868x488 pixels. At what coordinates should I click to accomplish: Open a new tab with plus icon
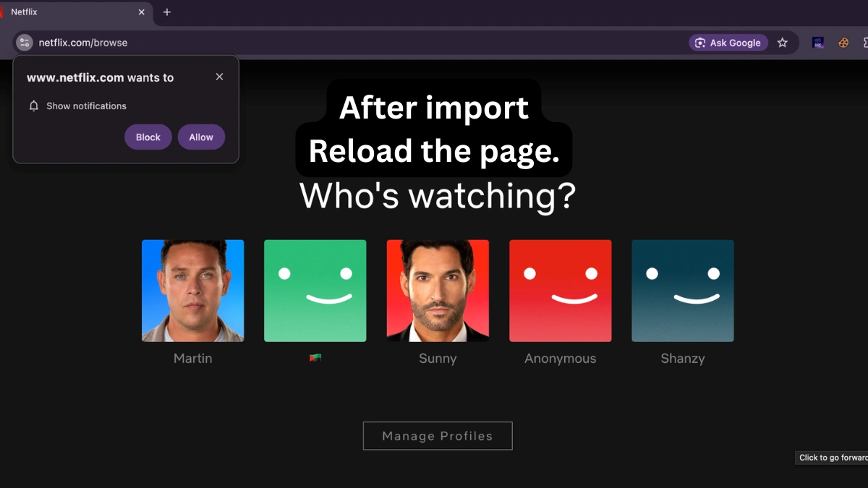coord(167,12)
